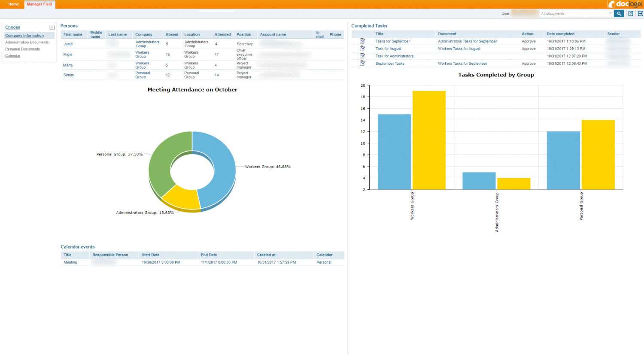Sort Persons table by Absent column
The height and width of the screenshot is (355, 644).
click(x=172, y=35)
